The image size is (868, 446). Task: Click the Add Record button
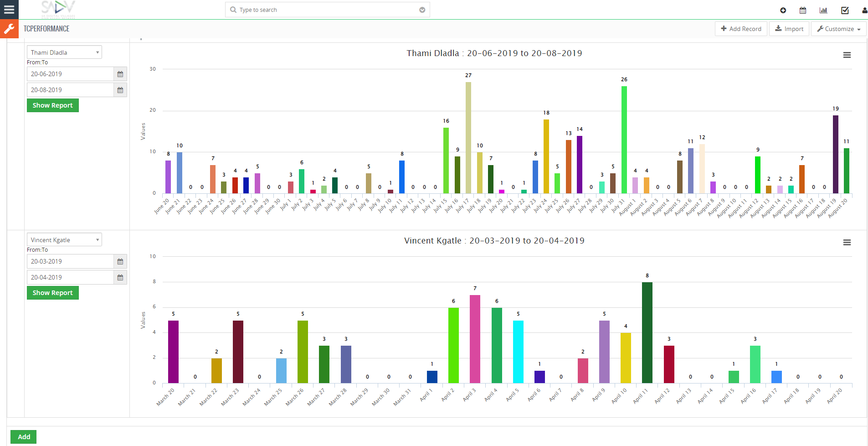pos(741,29)
